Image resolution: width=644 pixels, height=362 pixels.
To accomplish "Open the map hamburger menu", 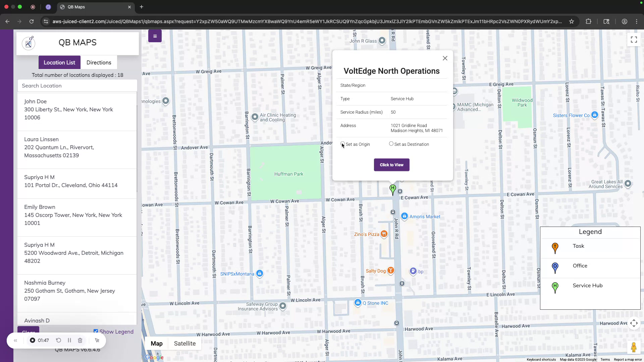I will click(x=155, y=36).
